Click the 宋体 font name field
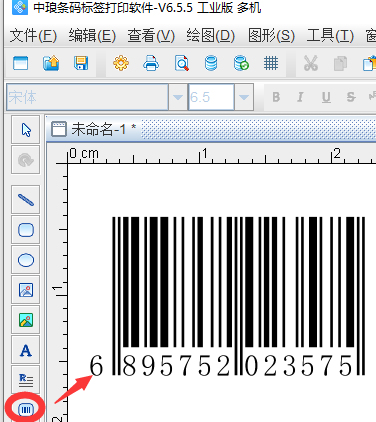 tap(87, 97)
